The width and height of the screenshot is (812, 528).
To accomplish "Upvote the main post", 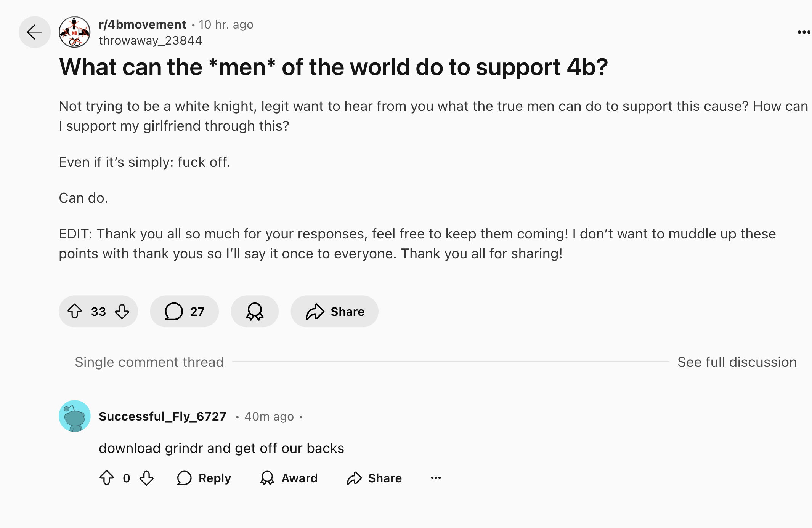I will point(75,311).
